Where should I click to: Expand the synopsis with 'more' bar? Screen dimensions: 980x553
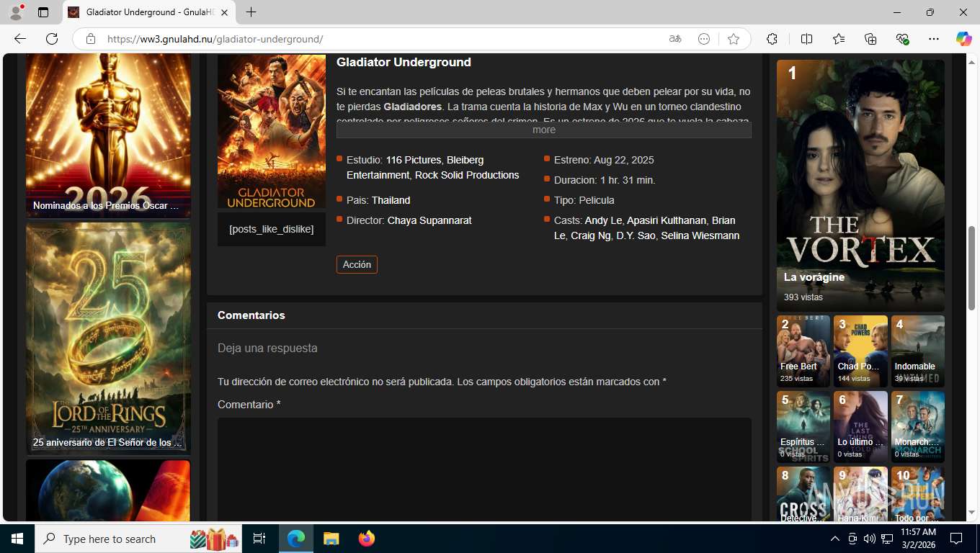click(544, 130)
